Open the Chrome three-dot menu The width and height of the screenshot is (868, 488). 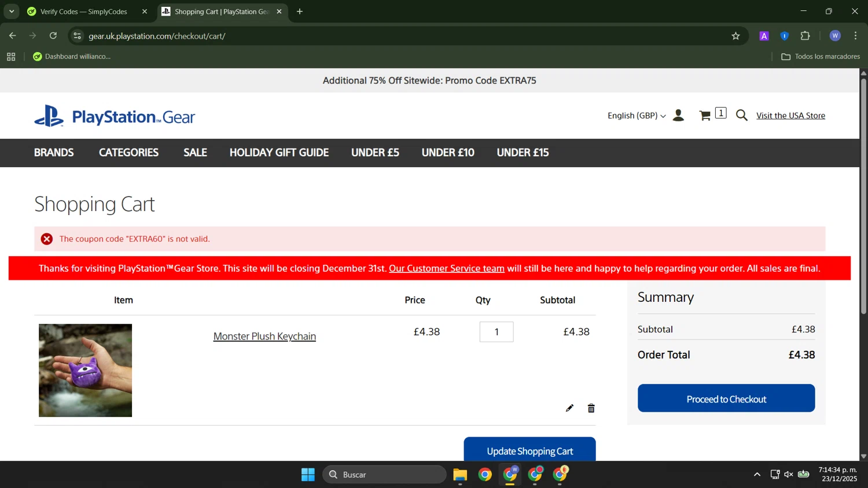856,36
